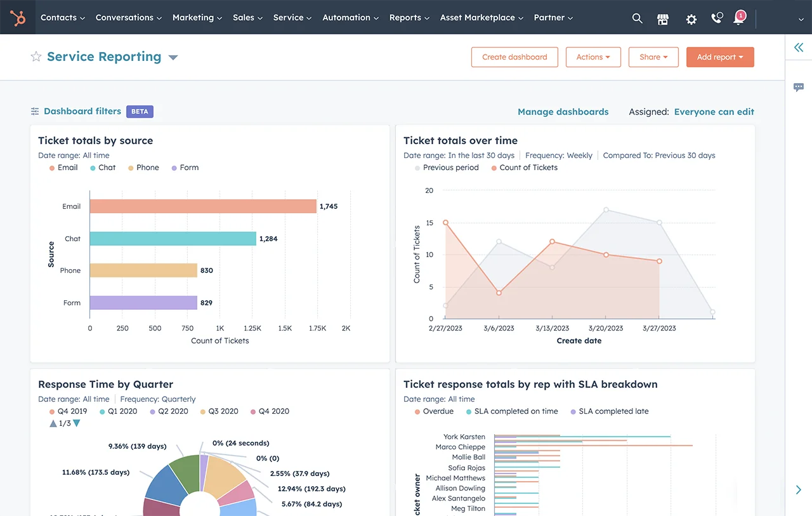Star the Service Reporting dashboard as favorite
Screen dimensions: 812x516
pyautogui.click(x=36, y=56)
